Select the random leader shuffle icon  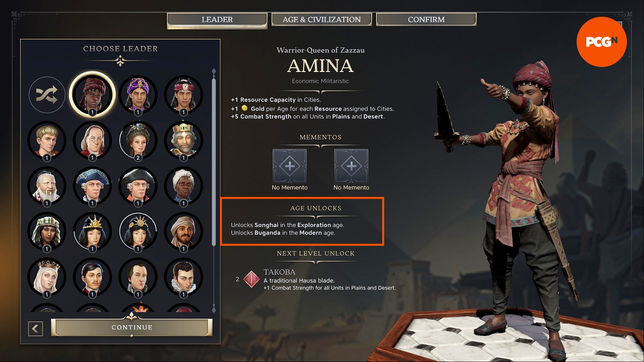[47, 95]
